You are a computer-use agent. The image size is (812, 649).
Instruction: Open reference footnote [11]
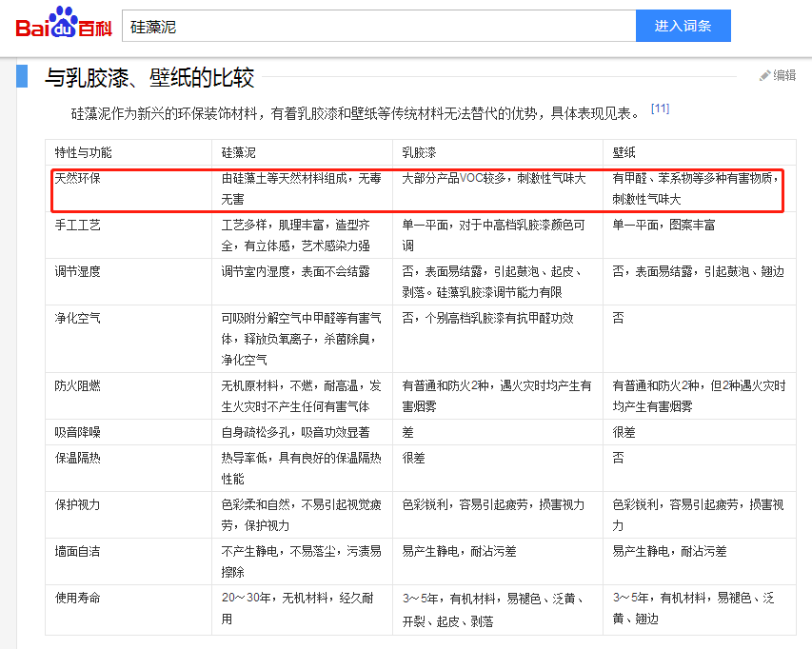coord(660,108)
